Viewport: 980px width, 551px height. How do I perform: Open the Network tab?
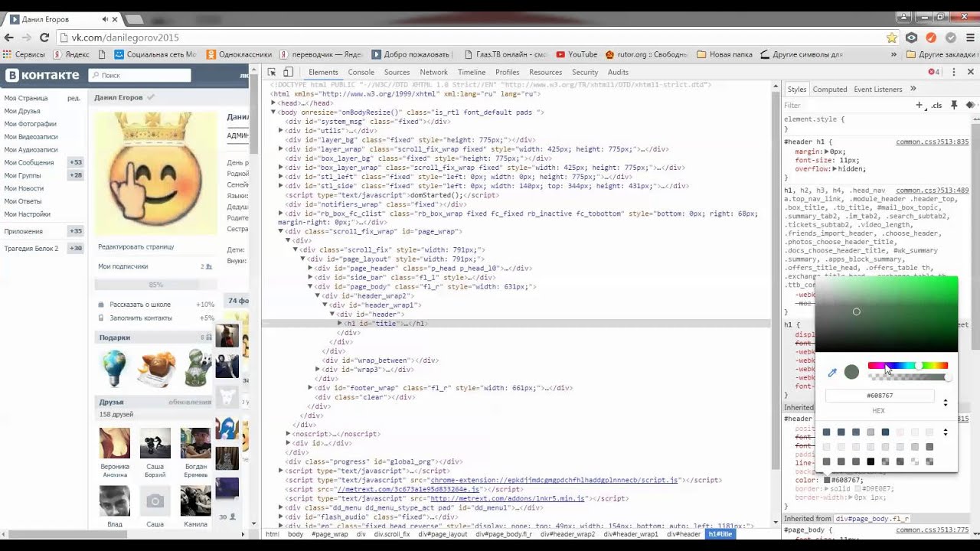coord(433,72)
